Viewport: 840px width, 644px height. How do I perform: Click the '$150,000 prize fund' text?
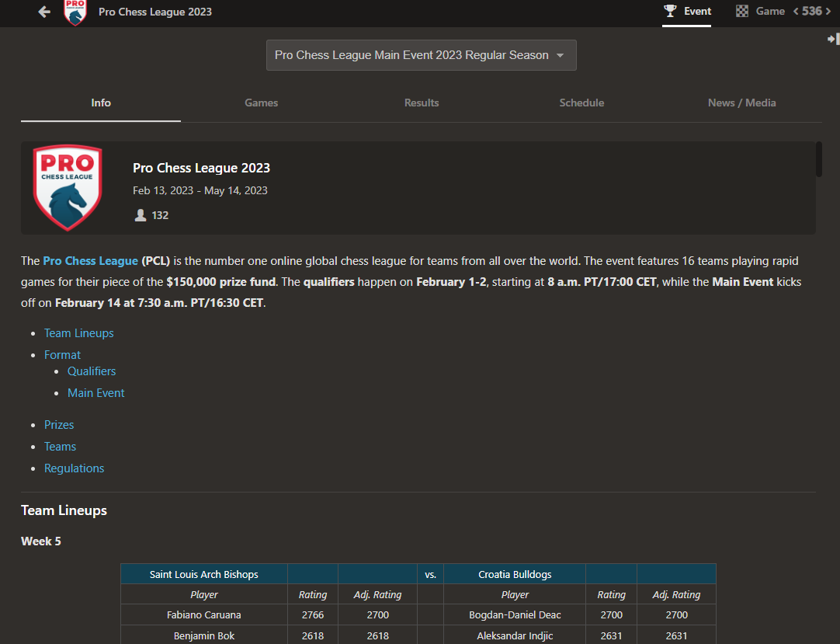pos(220,282)
